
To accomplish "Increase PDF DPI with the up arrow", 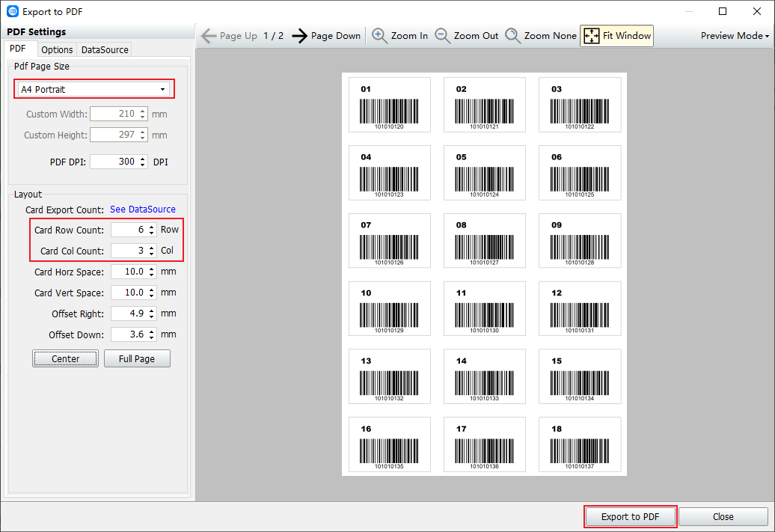I will [143, 158].
